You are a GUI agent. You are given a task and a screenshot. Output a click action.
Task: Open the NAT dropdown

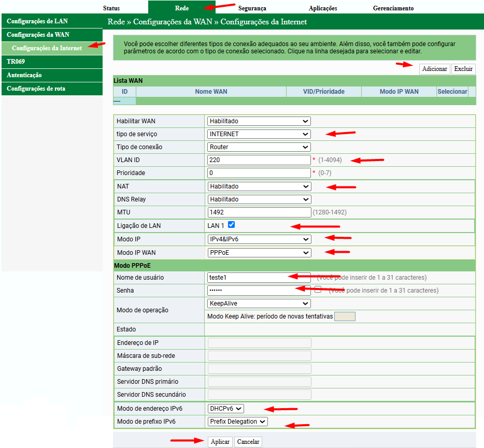pos(259,186)
